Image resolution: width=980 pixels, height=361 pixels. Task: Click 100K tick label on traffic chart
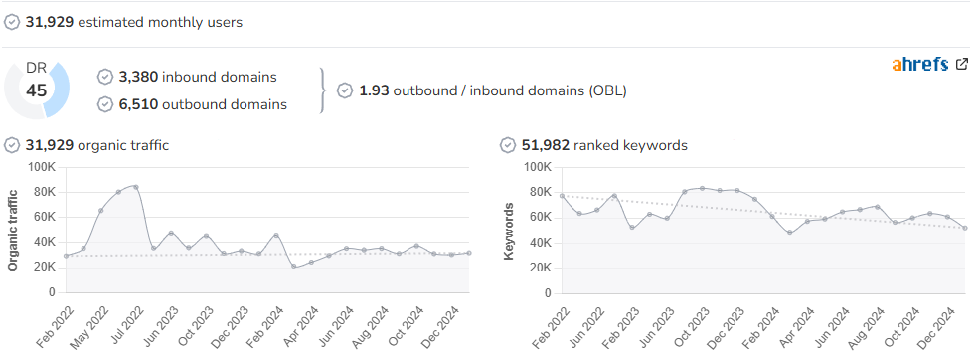(42, 167)
